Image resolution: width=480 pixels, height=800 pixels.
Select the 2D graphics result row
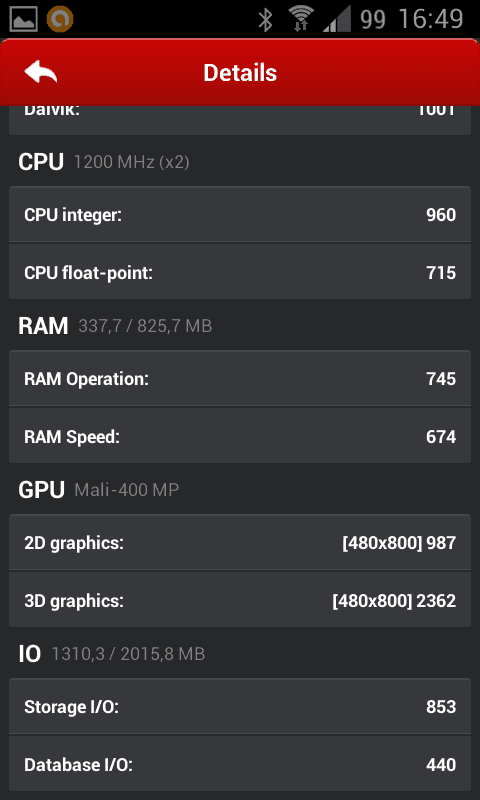pos(240,543)
